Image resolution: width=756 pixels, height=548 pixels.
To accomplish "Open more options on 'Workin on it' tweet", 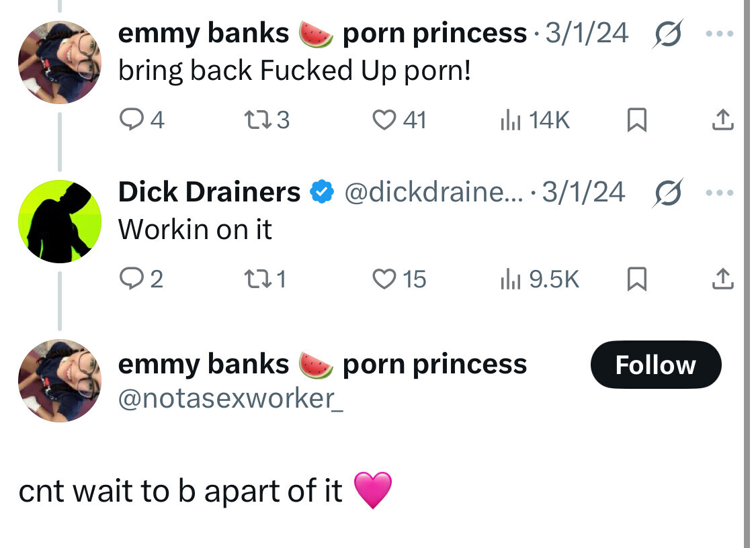I will (x=721, y=192).
